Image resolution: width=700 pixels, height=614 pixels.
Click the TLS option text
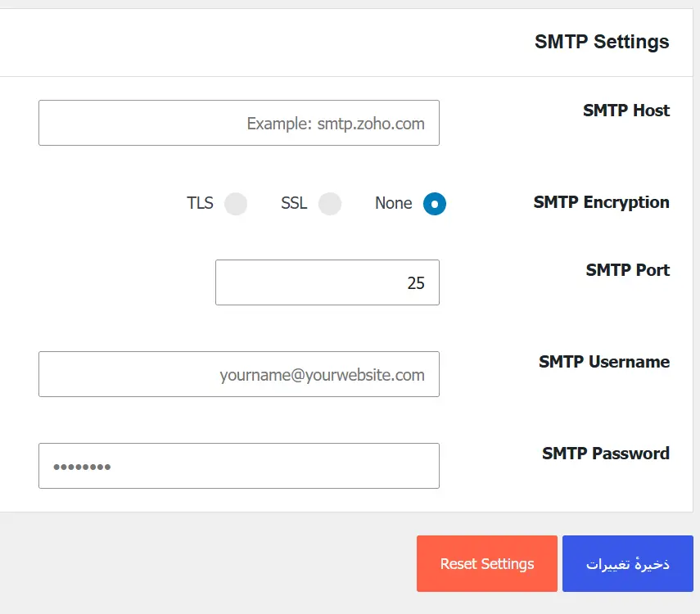coord(200,203)
